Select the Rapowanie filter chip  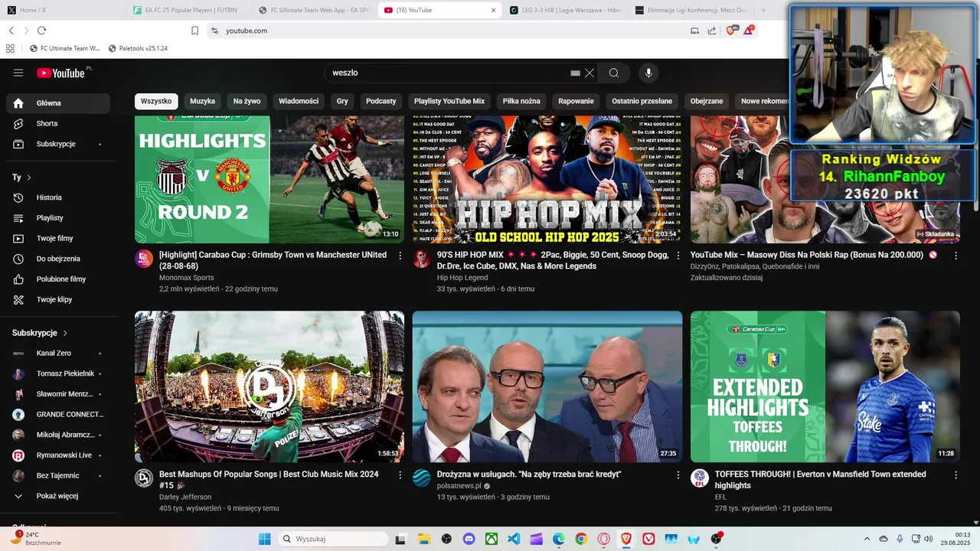point(576,101)
